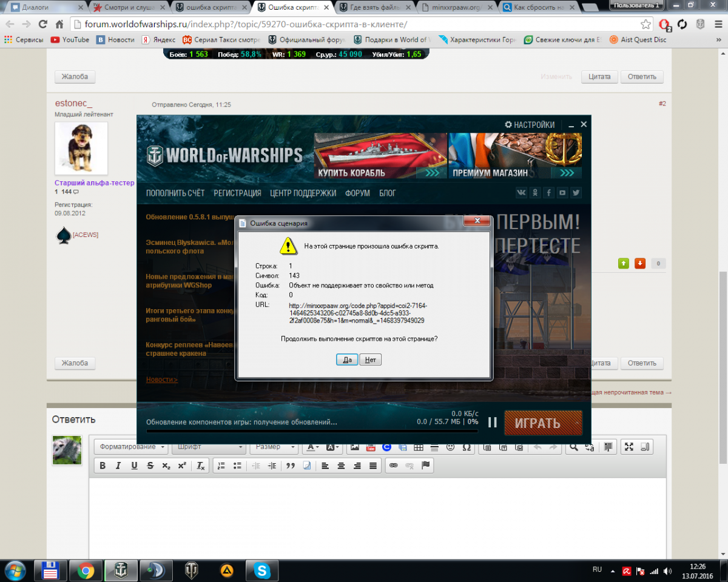Switch to the minxxrpaaw.org browser tab

pyautogui.click(x=456, y=7)
